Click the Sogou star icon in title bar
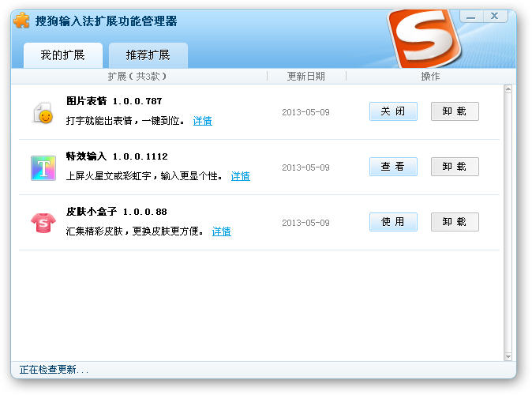 point(22,21)
